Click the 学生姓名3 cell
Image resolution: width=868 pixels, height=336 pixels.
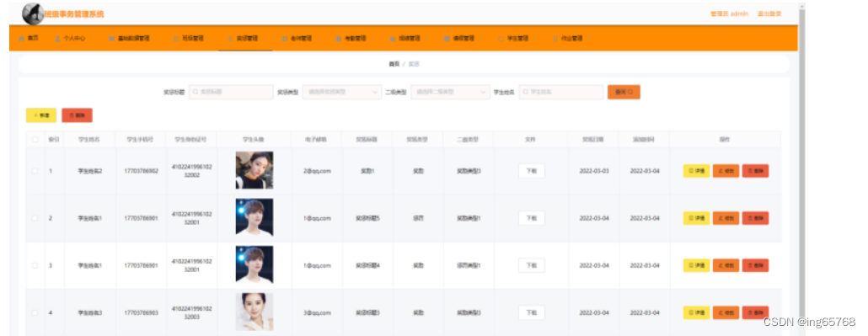click(89, 312)
